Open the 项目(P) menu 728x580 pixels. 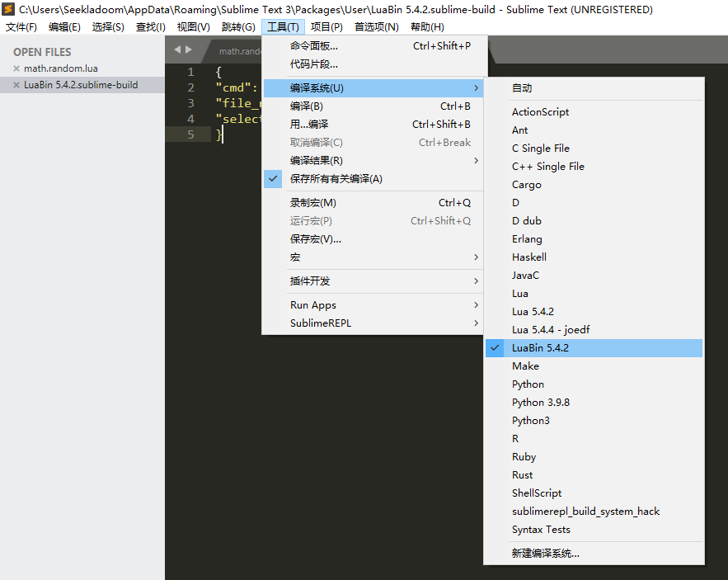tap(326, 27)
